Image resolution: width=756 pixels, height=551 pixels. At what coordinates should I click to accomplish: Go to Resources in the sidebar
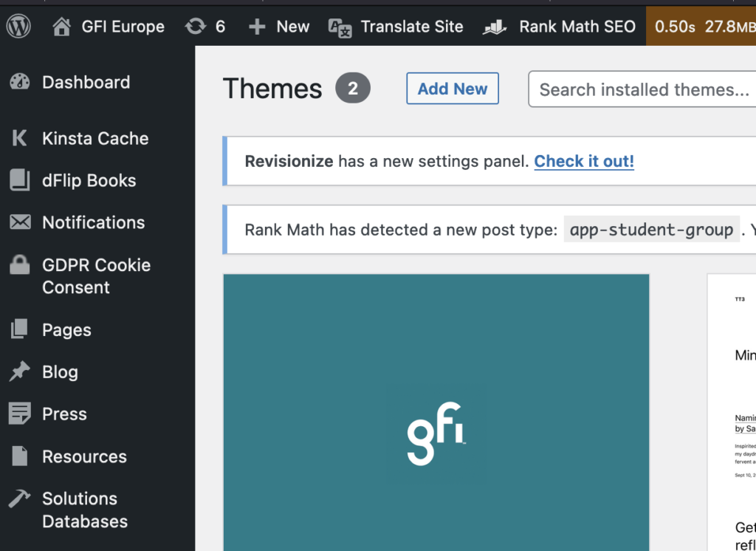tap(84, 456)
